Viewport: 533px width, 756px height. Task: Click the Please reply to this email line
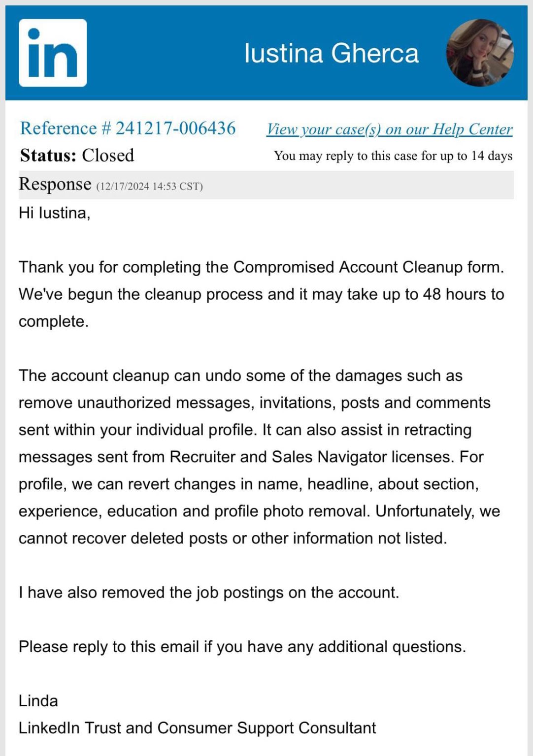[242, 647]
